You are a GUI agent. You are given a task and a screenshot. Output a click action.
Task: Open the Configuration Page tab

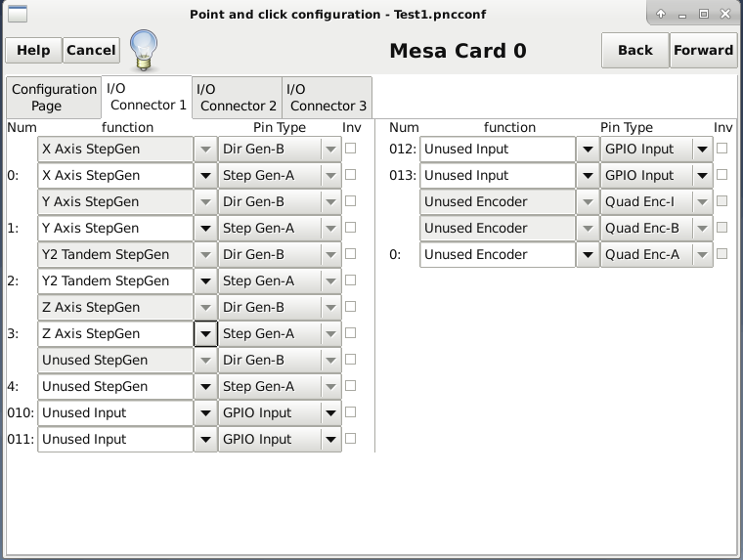pos(54,98)
